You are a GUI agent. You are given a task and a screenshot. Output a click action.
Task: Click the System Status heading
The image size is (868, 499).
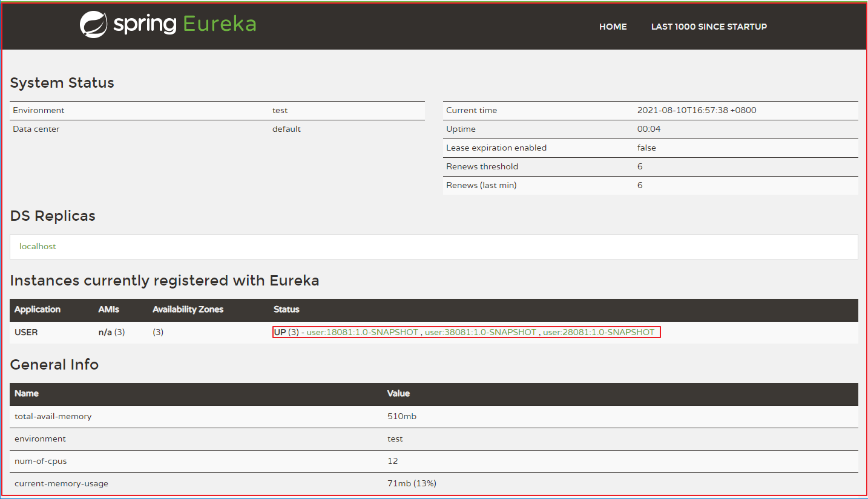point(62,83)
